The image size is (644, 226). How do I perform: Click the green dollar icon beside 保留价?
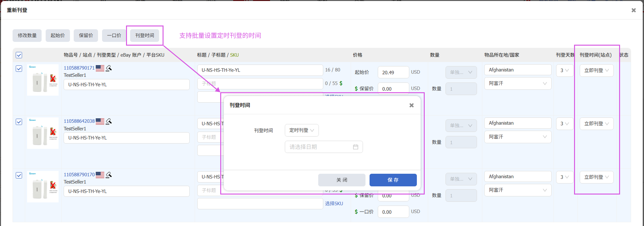[x=356, y=89]
